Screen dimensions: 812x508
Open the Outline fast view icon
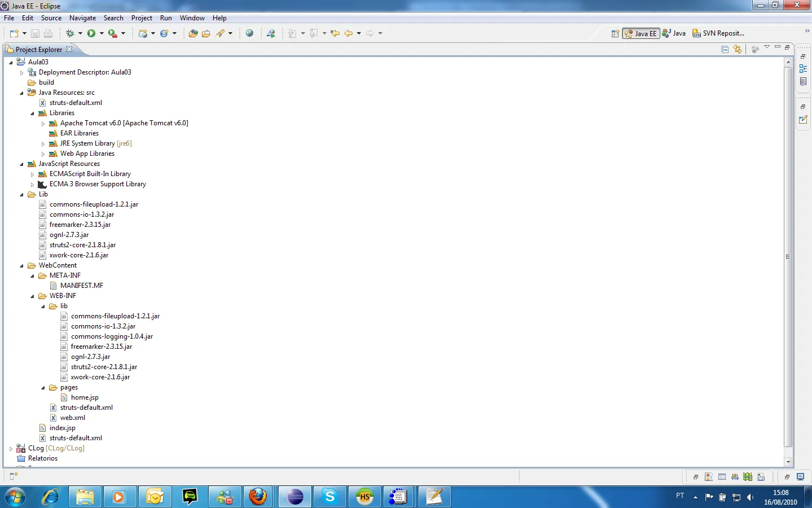click(x=804, y=69)
